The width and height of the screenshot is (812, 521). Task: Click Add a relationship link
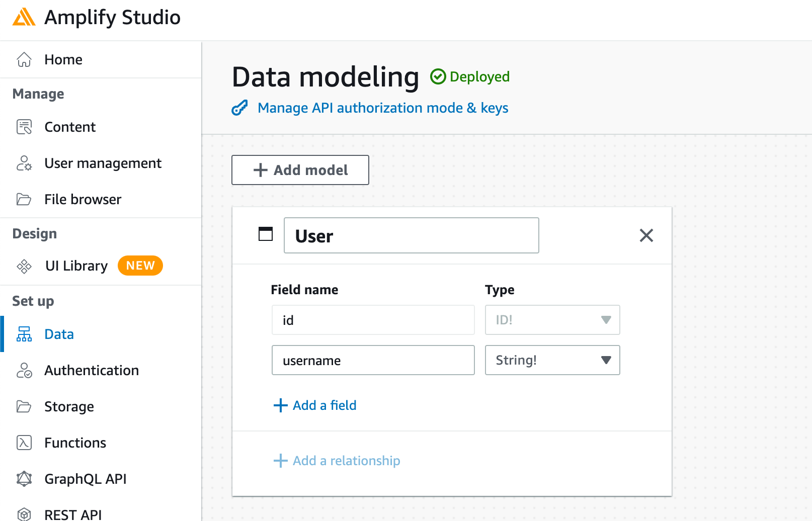click(x=347, y=461)
